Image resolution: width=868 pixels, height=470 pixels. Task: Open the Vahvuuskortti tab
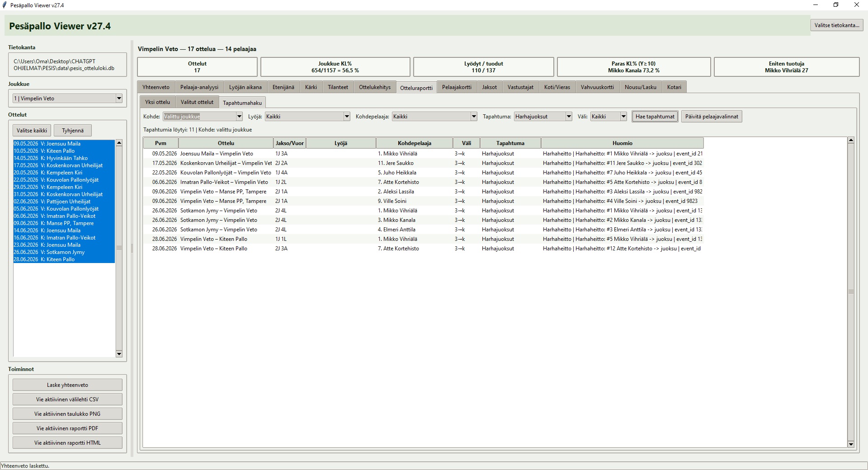pyautogui.click(x=598, y=87)
